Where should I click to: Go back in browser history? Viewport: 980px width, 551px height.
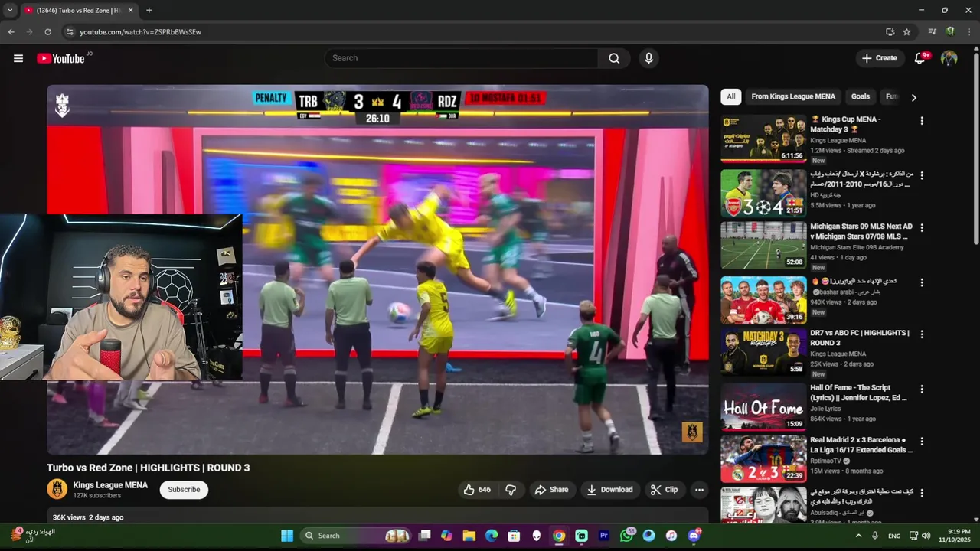(x=11, y=32)
